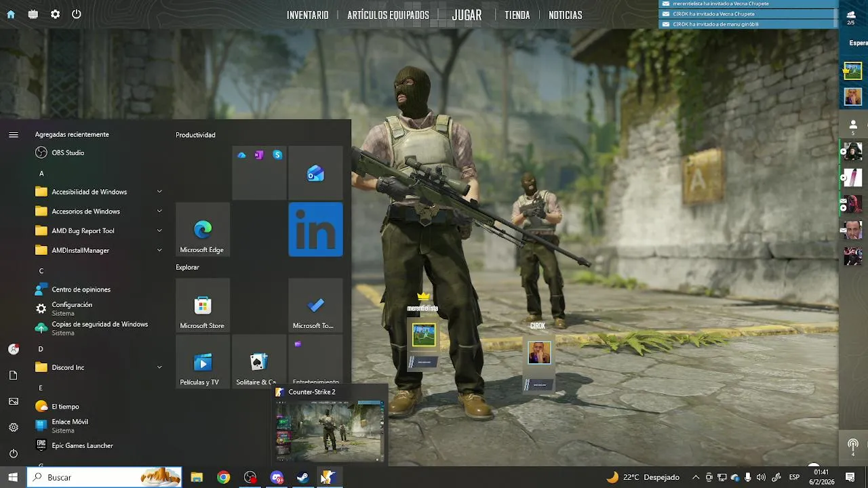
Task: Open Settings gear in Start sidebar
Action: point(14,427)
